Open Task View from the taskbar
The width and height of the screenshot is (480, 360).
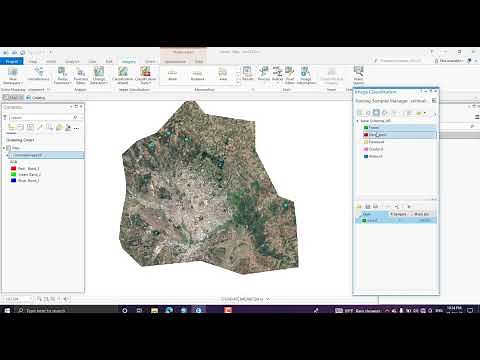coord(139,310)
